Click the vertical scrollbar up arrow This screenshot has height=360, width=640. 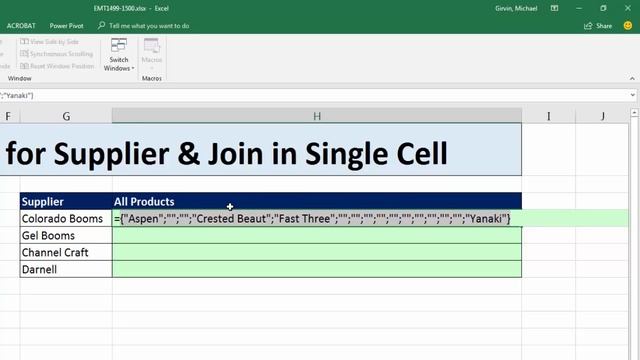tap(634, 112)
